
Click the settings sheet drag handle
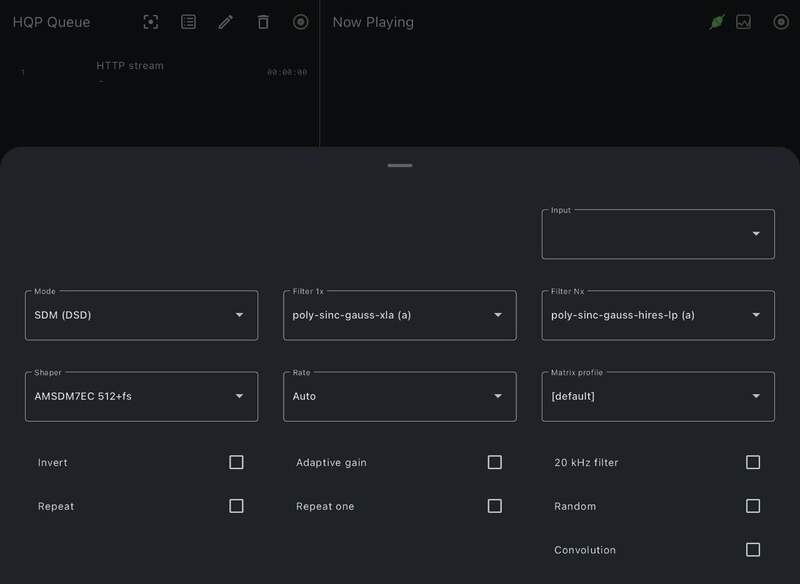pos(400,165)
